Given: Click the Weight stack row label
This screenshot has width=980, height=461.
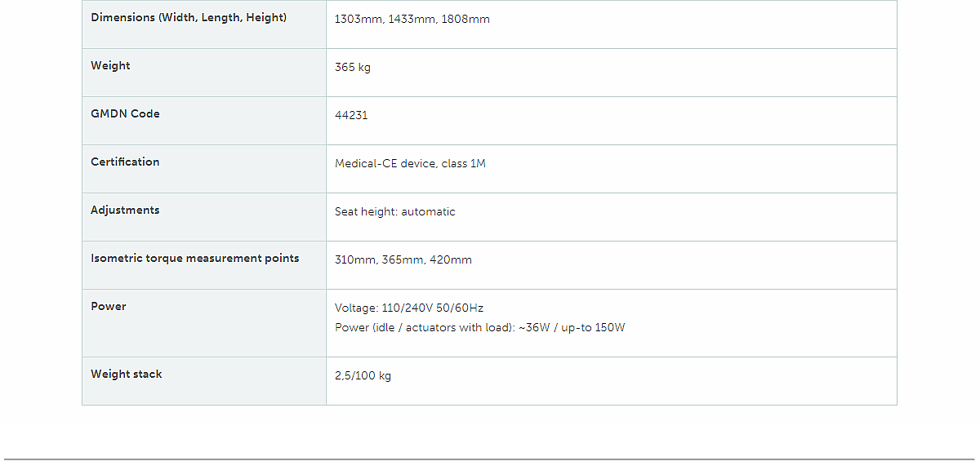Looking at the screenshot, I should [x=127, y=375].
